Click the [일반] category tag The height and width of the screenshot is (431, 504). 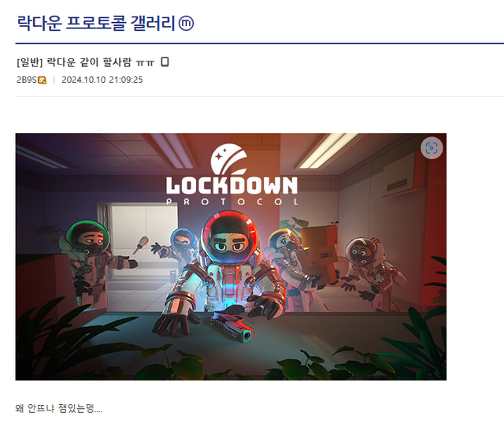coord(30,62)
